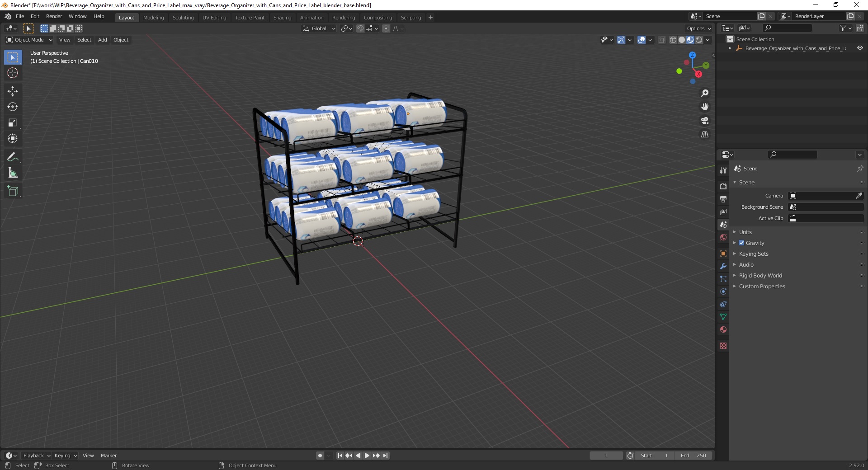The height and width of the screenshot is (470, 868).
Task: Switch perspective/orthographic grid gizmo
Action: pyautogui.click(x=705, y=135)
